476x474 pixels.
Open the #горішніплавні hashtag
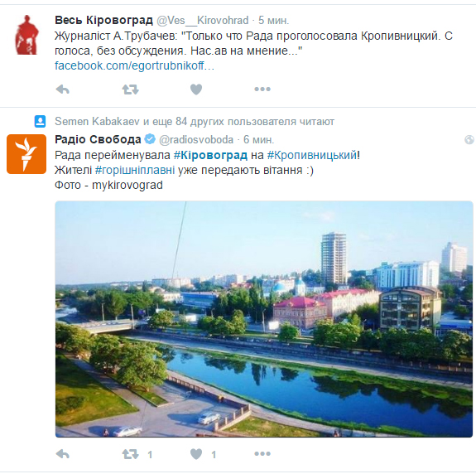[135, 170]
